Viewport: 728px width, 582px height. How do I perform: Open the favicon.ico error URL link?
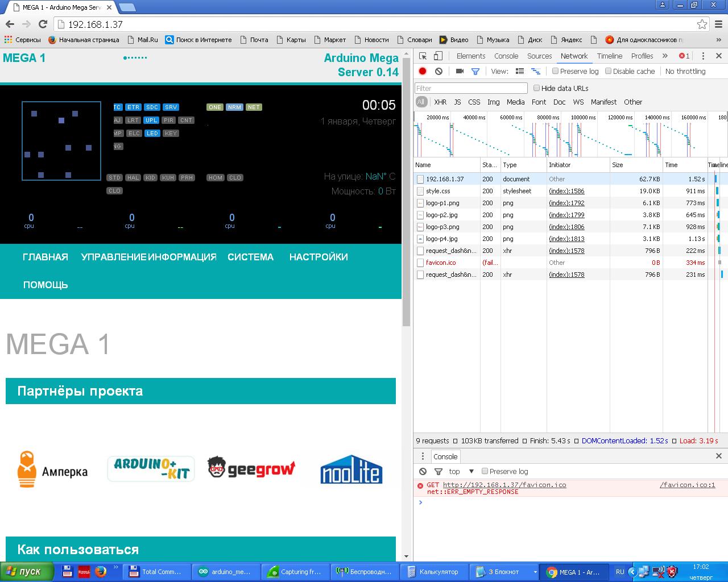504,485
